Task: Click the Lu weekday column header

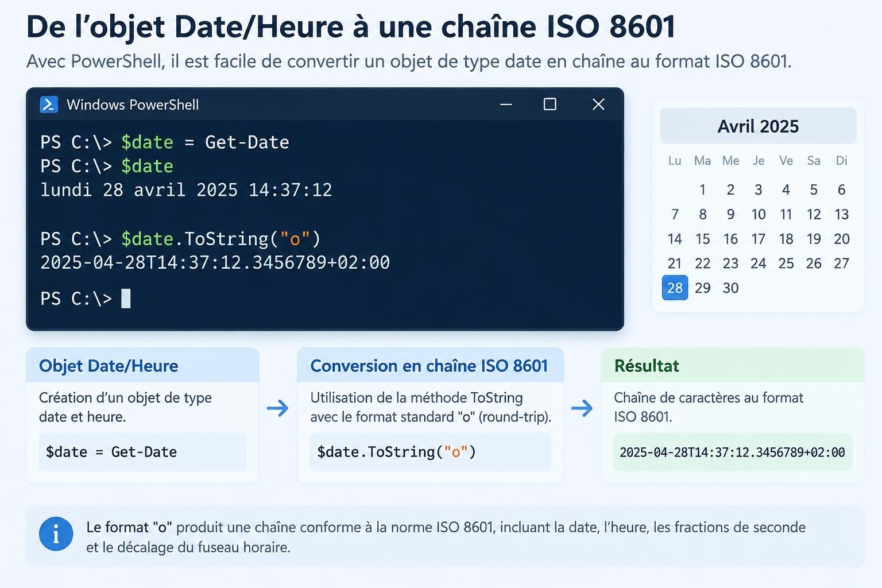Action: 675,161
